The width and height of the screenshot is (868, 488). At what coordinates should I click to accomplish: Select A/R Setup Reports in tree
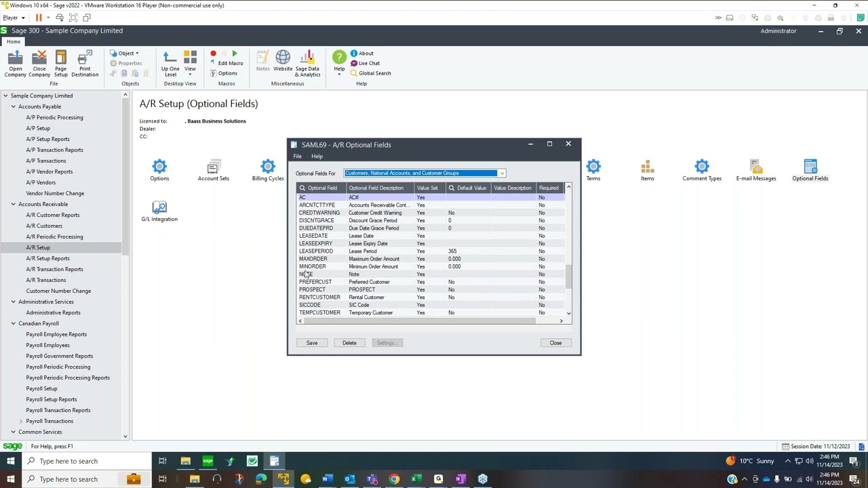coord(47,258)
